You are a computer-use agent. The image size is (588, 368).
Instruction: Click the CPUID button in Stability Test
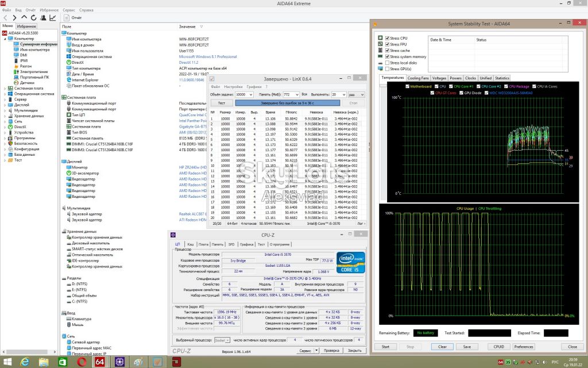point(499,347)
